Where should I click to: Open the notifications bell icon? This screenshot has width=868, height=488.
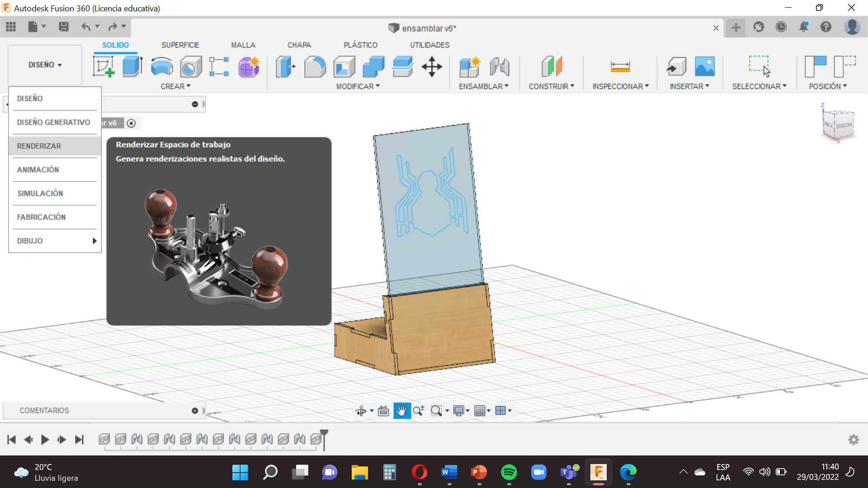pos(803,27)
